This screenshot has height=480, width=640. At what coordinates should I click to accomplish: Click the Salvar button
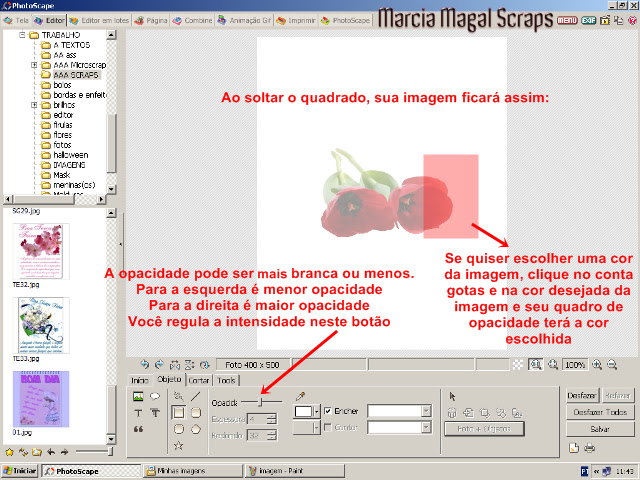click(x=600, y=429)
